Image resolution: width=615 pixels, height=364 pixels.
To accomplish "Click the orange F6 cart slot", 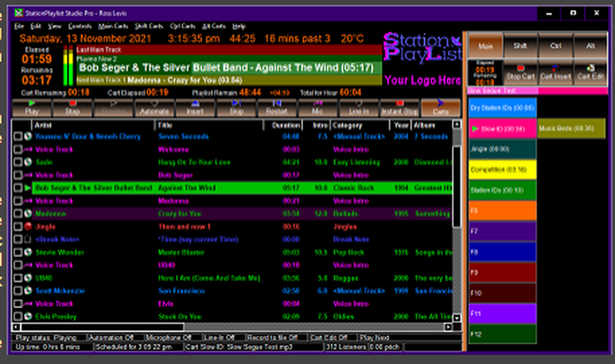I will tap(502, 211).
